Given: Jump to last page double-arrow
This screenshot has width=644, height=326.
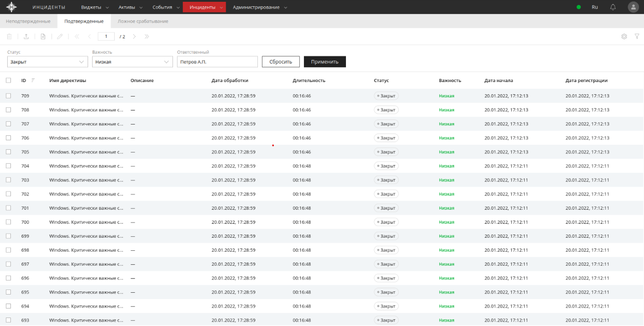Looking at the screenshot, I should 147,36.
